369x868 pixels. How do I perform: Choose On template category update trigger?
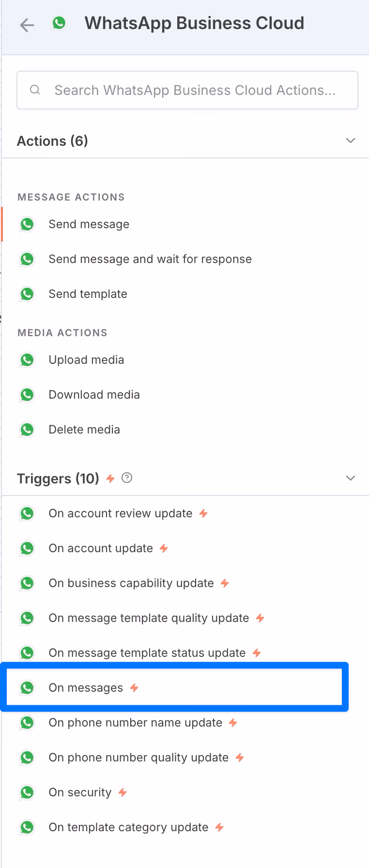(x=128, y=827)
